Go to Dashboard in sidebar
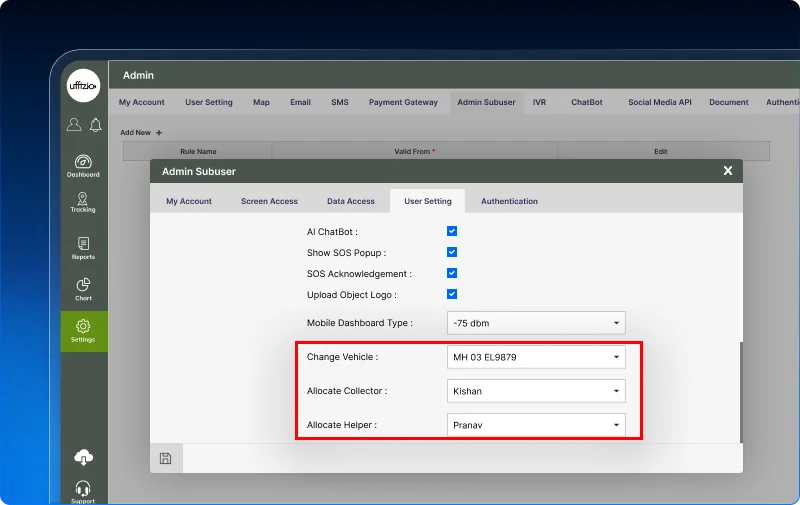Screen dimensions: 800x505 tap(83, 166)
